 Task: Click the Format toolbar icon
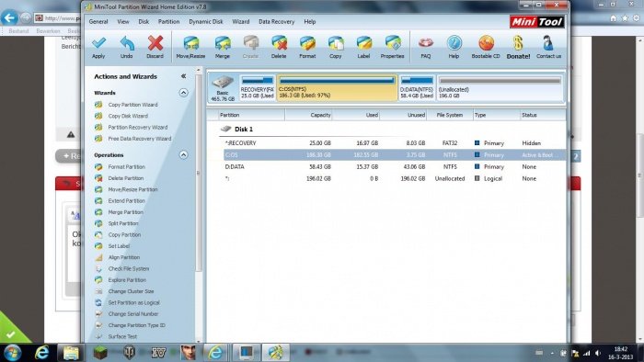[307, 43]
